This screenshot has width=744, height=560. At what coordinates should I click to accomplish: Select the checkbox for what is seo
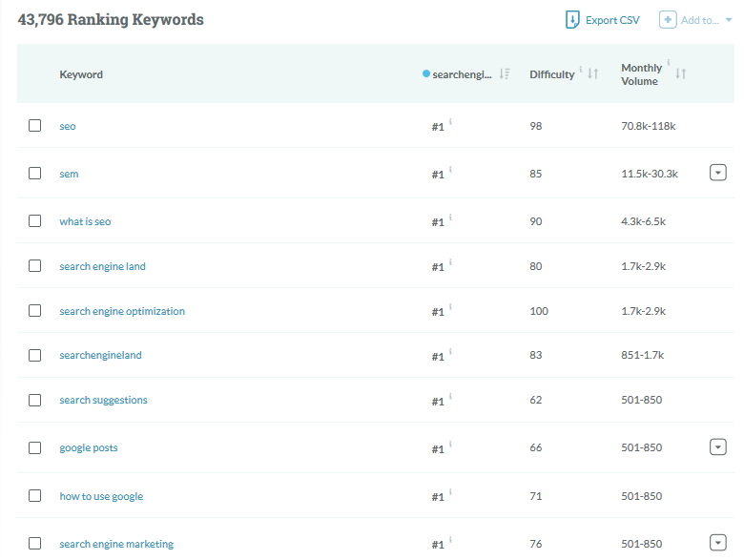click(34, 221)
